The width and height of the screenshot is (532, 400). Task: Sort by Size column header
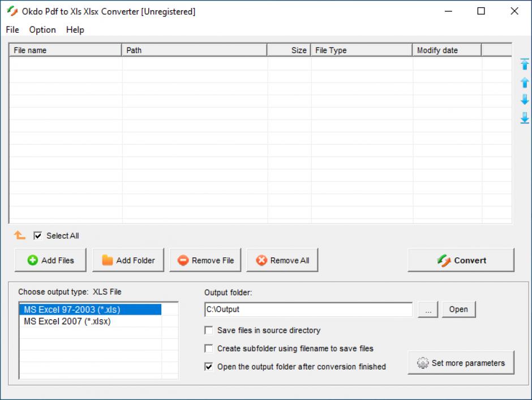[289, 50]
